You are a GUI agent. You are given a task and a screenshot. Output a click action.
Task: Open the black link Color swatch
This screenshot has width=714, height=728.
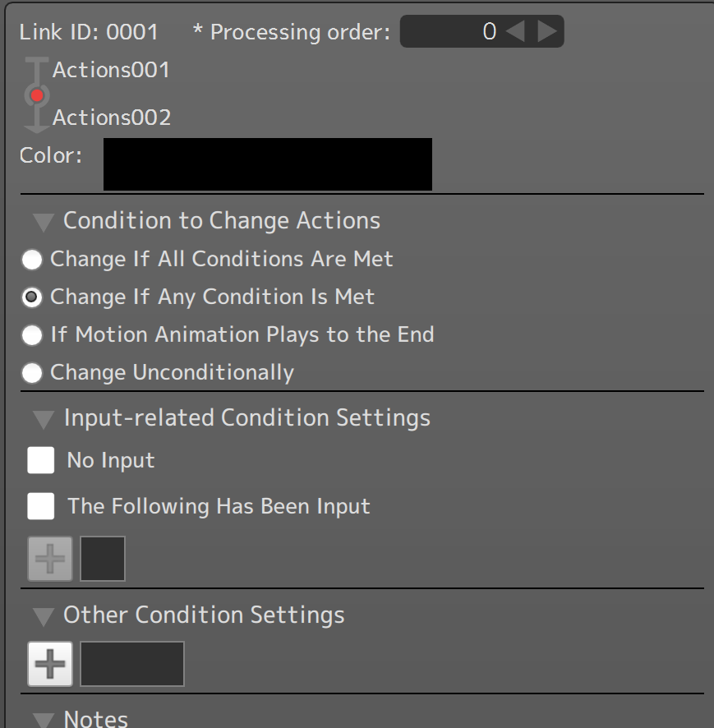pyautogui.click(x=268, y=164)
